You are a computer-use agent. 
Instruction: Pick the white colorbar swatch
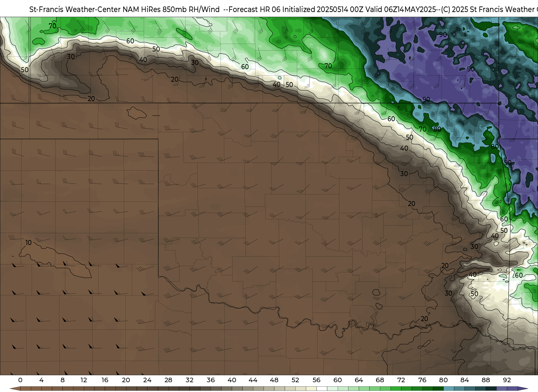(322, 389)
